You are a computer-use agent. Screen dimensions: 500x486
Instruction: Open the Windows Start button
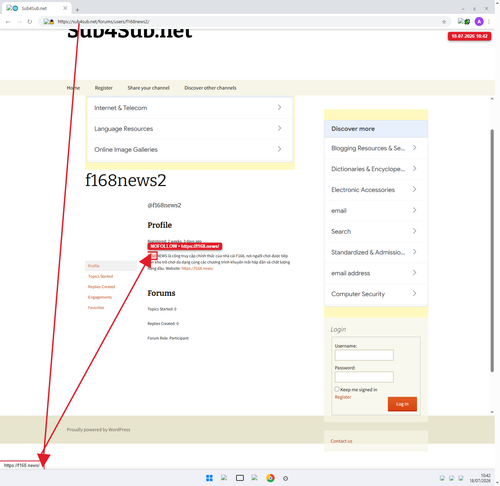click(209, 478)
